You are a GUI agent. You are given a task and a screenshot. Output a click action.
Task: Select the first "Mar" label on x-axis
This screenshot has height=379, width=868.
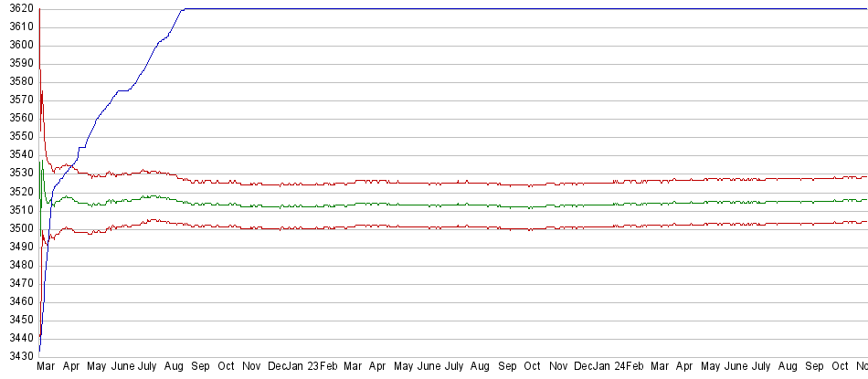pos(46,367)
